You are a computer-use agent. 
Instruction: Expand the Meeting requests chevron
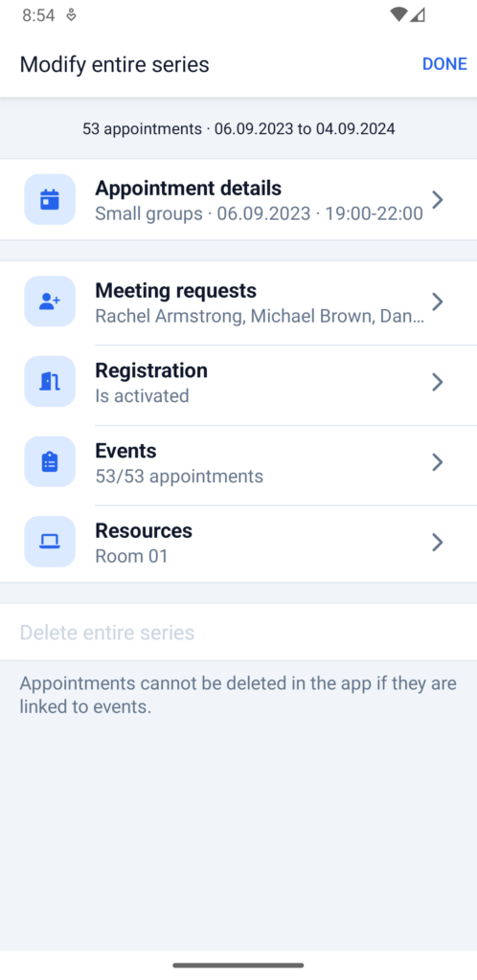pos(438,301)
